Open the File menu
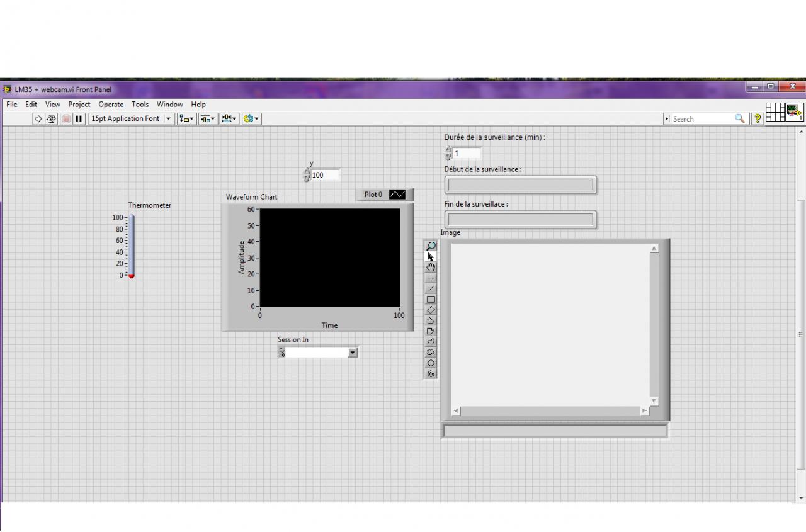806x532 pixels. coord(12,105)
